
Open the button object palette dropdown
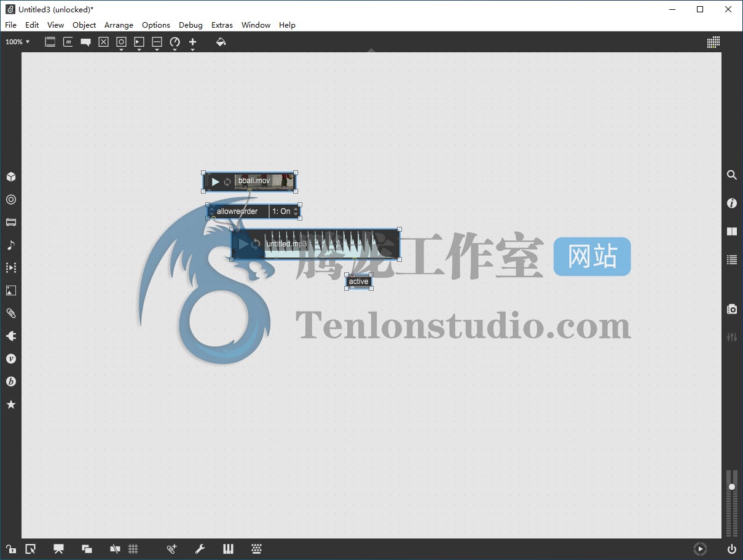(x=121, y=43)
